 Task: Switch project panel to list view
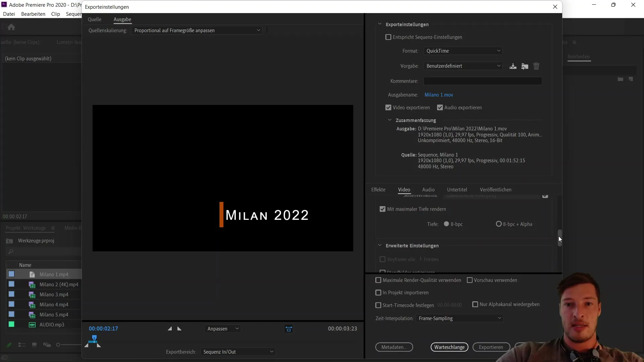(22, 345)
